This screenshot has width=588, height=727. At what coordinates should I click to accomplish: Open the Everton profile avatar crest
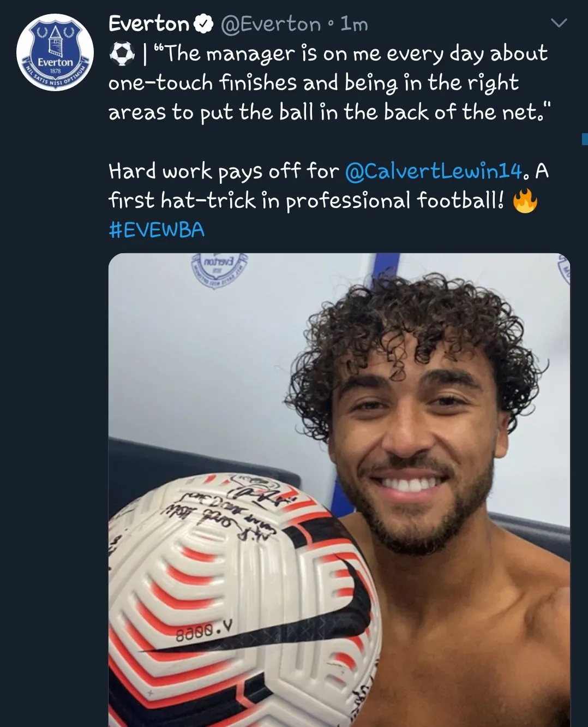point(55,53)
